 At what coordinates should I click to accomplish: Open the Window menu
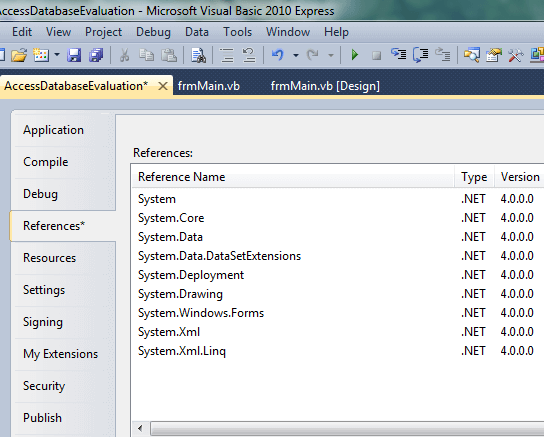click(288, 32)
